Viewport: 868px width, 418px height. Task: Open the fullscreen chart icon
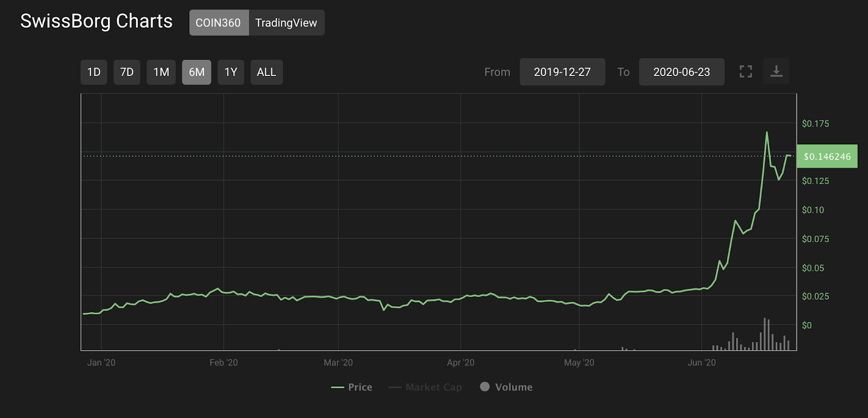746,72
